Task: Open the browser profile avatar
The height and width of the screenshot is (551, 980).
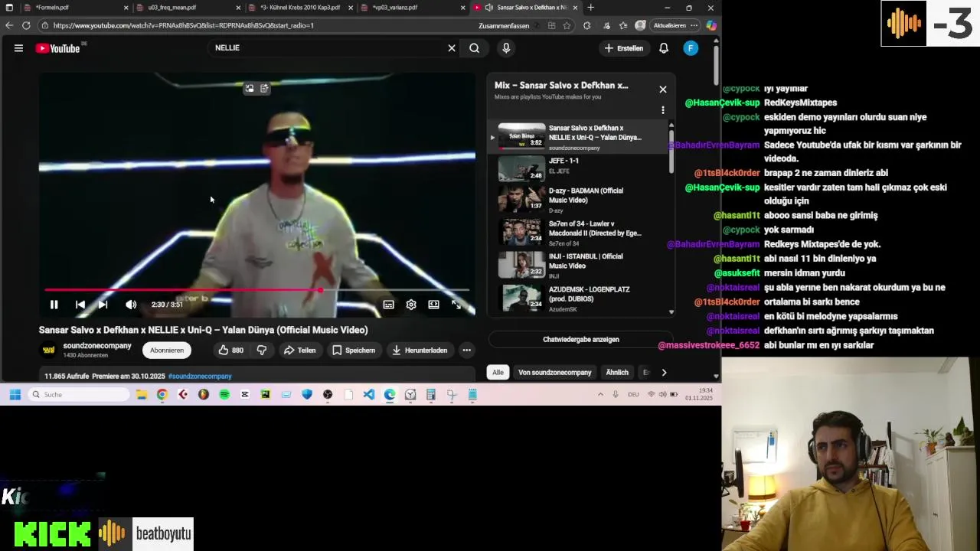Action: pyautogui.click(x=640, y=25)
